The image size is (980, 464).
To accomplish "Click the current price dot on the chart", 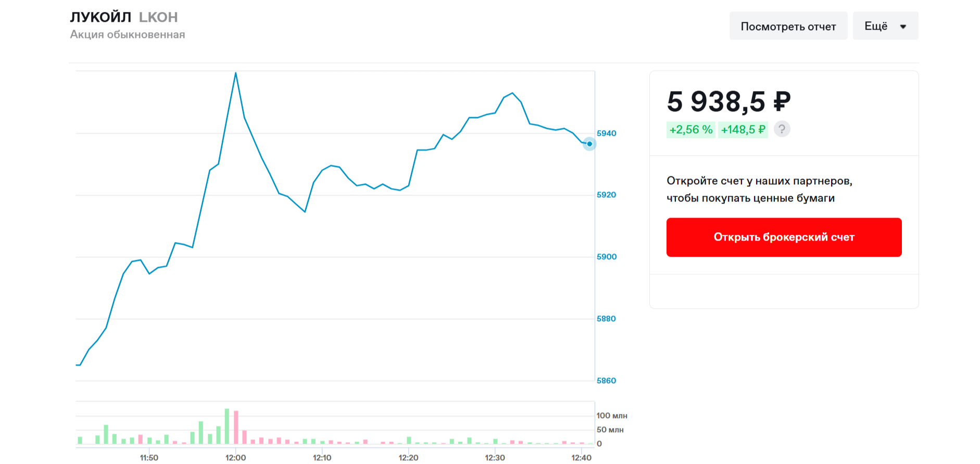I will pyautogui.click(x=589, y=144).
